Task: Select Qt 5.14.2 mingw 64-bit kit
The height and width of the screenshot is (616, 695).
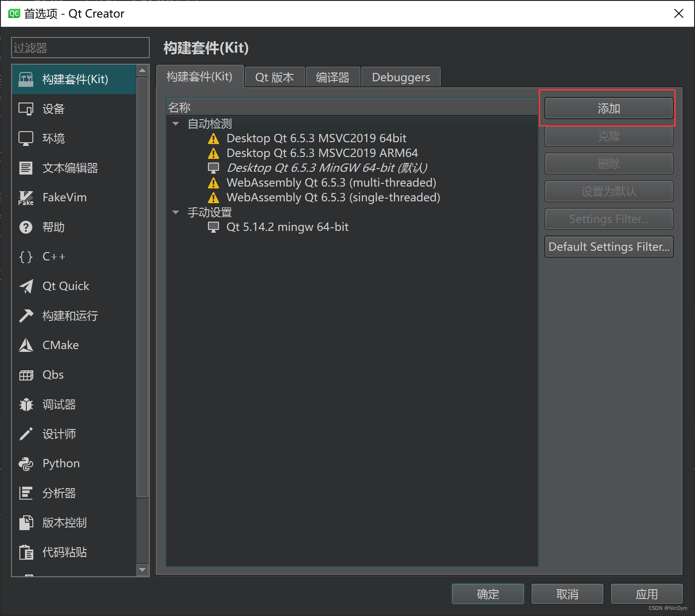Action: (x=287, y=227)
